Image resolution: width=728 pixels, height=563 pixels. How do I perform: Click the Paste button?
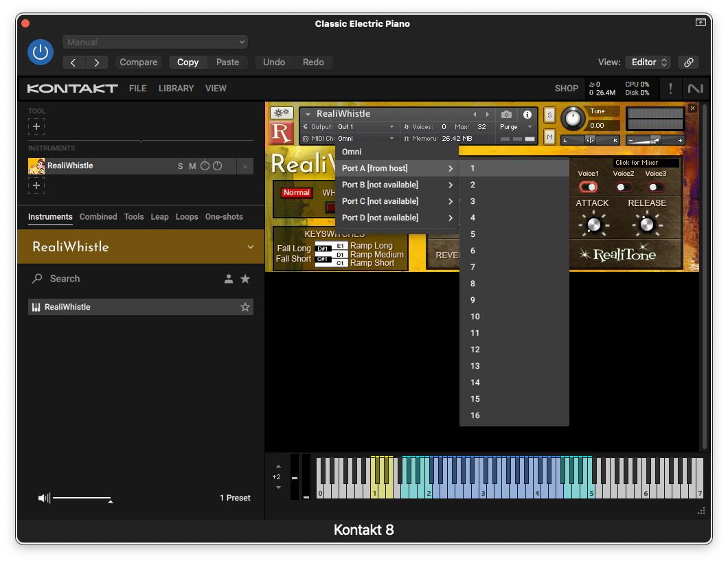tap(227, 62)
